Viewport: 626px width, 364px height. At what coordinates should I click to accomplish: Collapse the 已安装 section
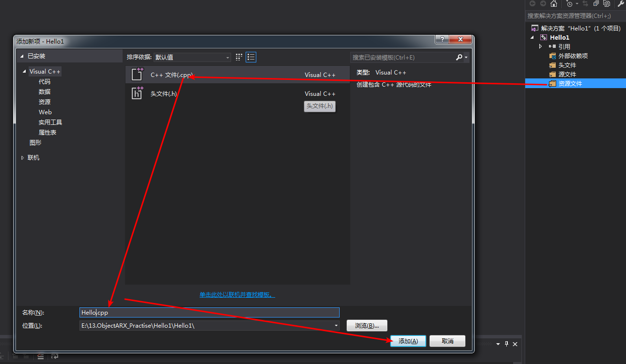22,56
